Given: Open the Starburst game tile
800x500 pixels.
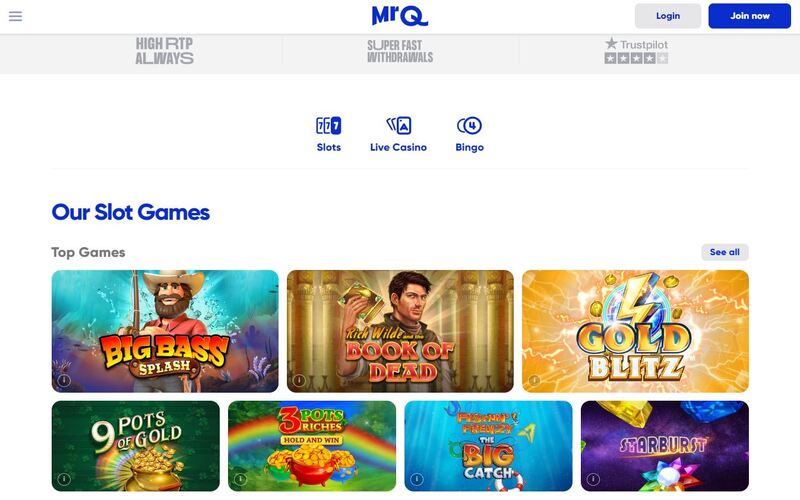Looking at the screenshot, I should pos(665,446).
